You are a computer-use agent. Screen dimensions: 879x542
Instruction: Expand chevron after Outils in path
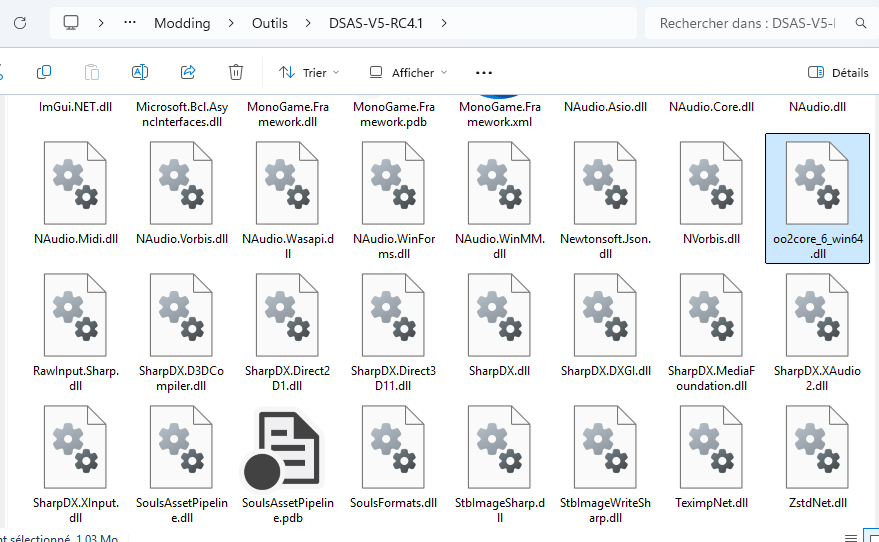[308, 23]
